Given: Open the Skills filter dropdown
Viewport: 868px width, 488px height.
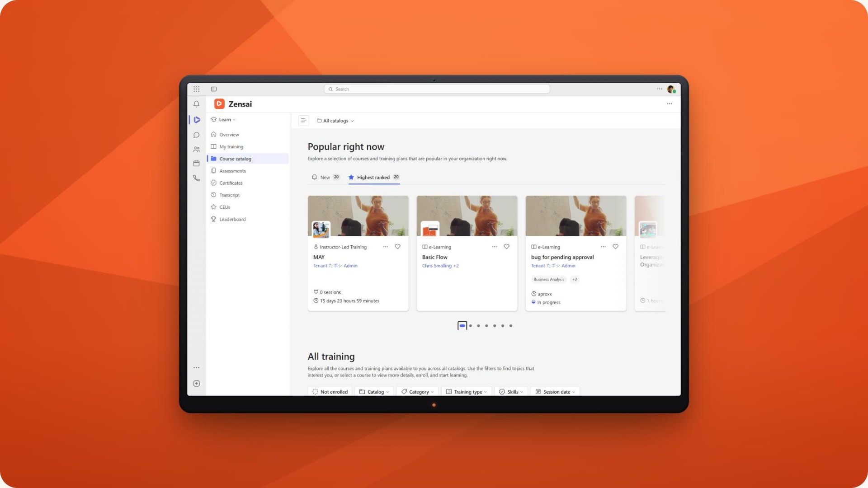Looking at the screenshot, I should point(511,392).
